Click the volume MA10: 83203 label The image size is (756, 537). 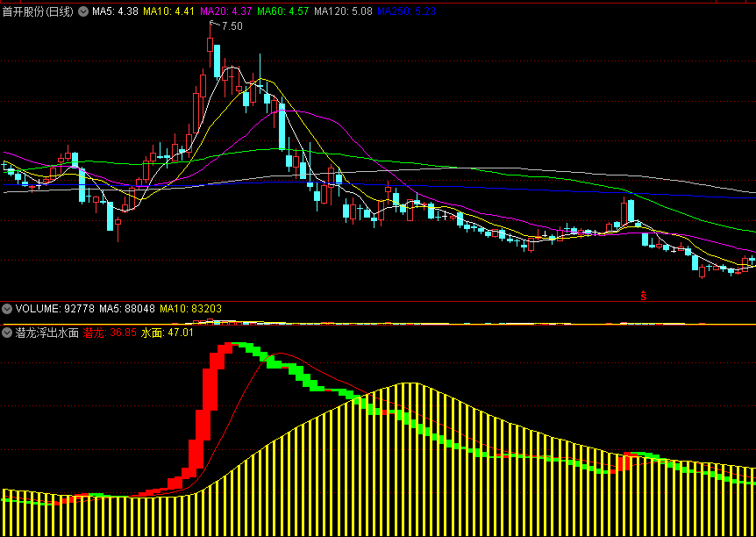coord(191,308)
